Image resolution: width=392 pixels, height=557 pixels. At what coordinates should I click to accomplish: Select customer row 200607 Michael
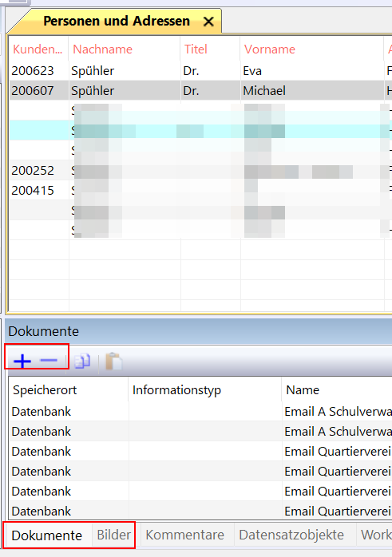tap(200, 91)
